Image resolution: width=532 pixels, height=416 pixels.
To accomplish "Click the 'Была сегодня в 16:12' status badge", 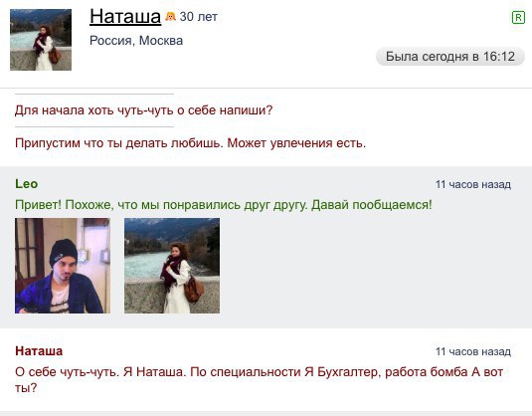I will pyautogui.click(x=450, y=57).
